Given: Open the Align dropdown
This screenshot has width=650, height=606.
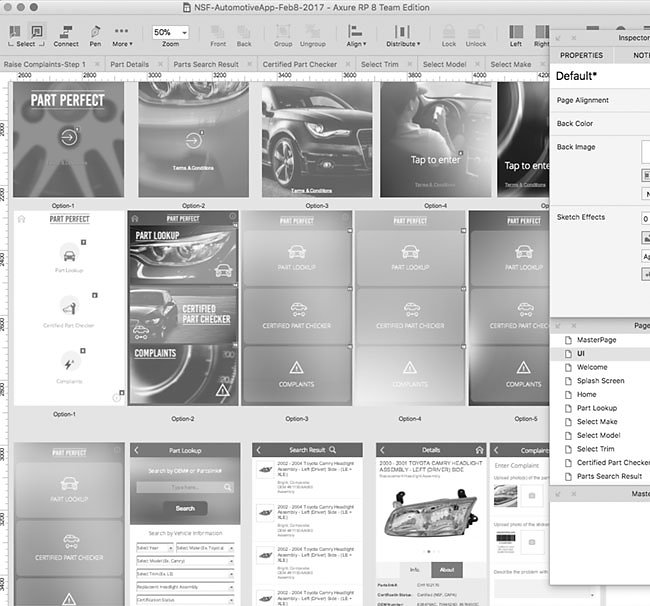Looking at the screenshot, I should 356,36.
